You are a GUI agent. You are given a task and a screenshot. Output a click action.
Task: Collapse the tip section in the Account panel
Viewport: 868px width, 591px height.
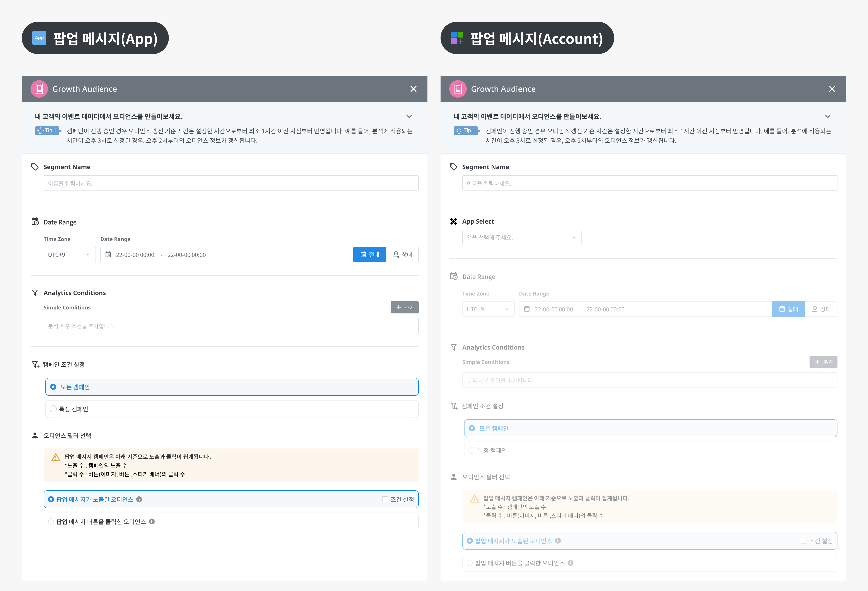[828, 116]
